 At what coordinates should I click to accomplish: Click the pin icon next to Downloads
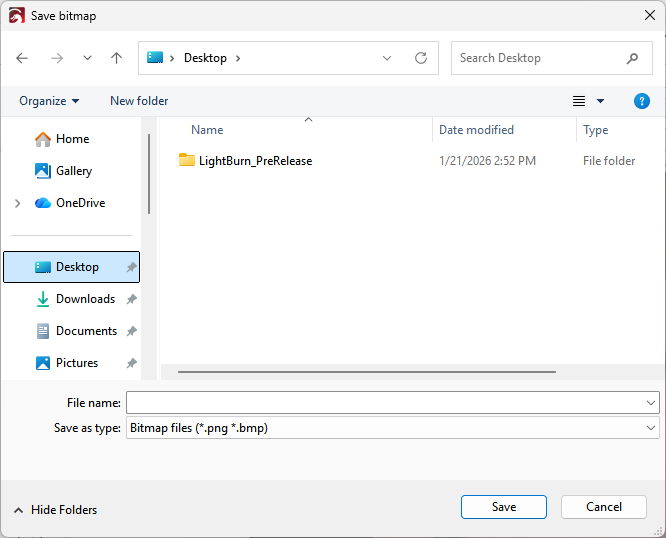tap(131, 299)
